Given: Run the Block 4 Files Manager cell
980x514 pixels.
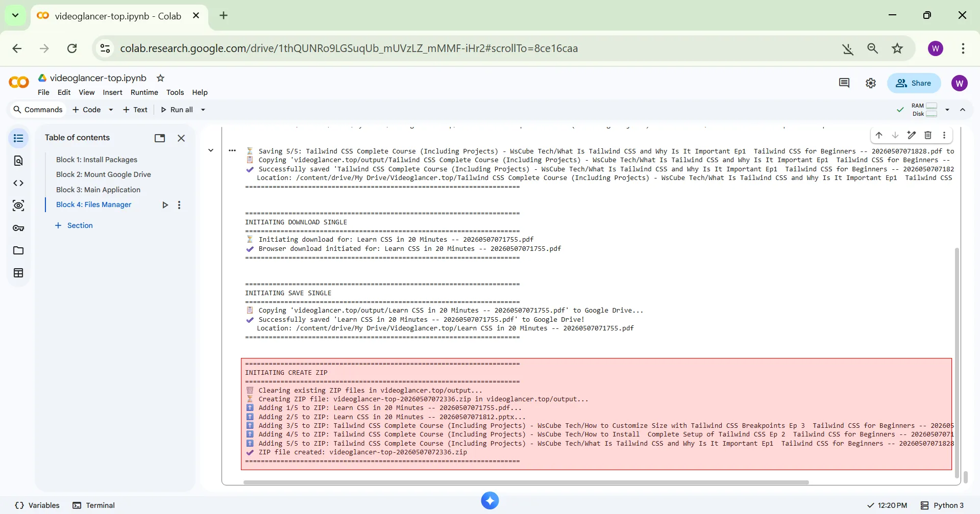Looking at the screenshot, I should 165,205.
